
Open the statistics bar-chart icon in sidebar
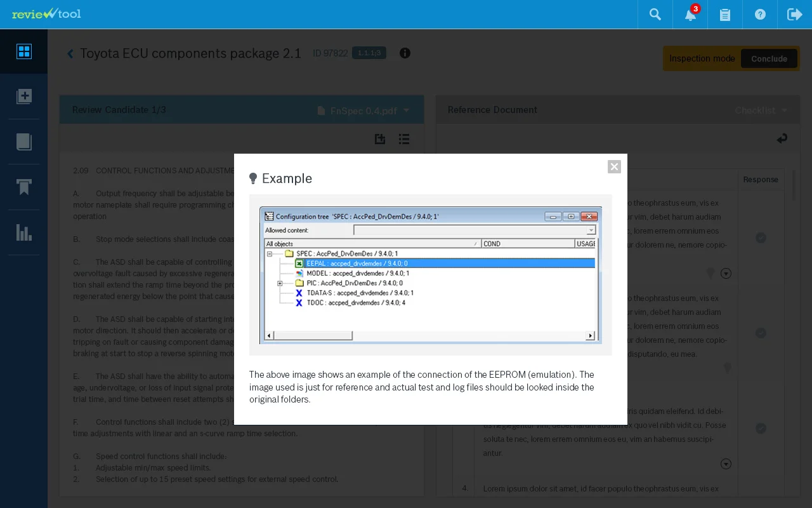click(23, 232)
